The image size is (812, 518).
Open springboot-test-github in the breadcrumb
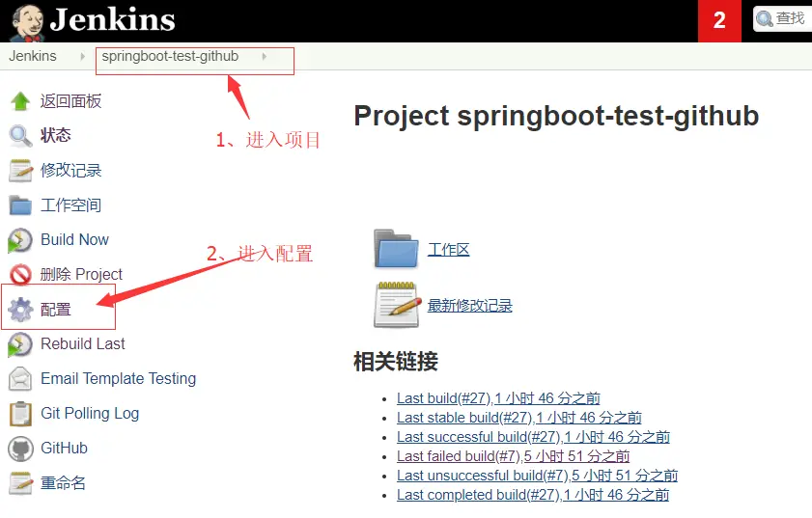tap(170, 56)
